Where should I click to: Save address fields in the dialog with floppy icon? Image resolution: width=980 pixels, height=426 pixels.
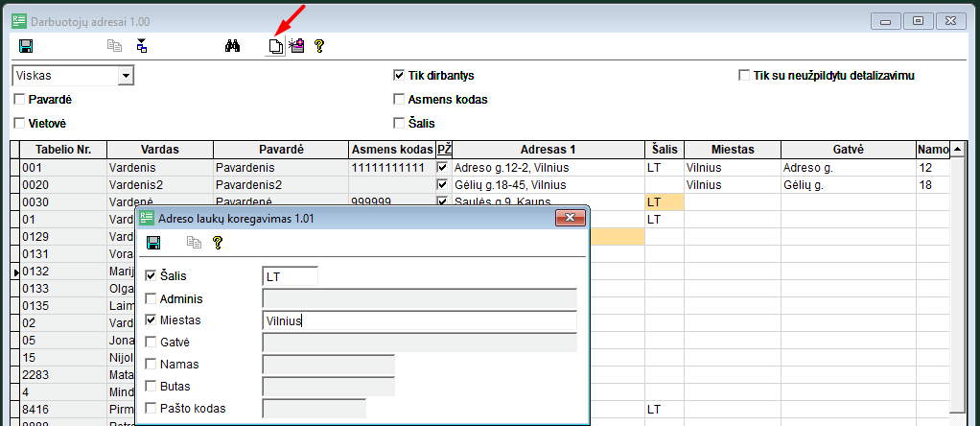(x=152, y=243)
